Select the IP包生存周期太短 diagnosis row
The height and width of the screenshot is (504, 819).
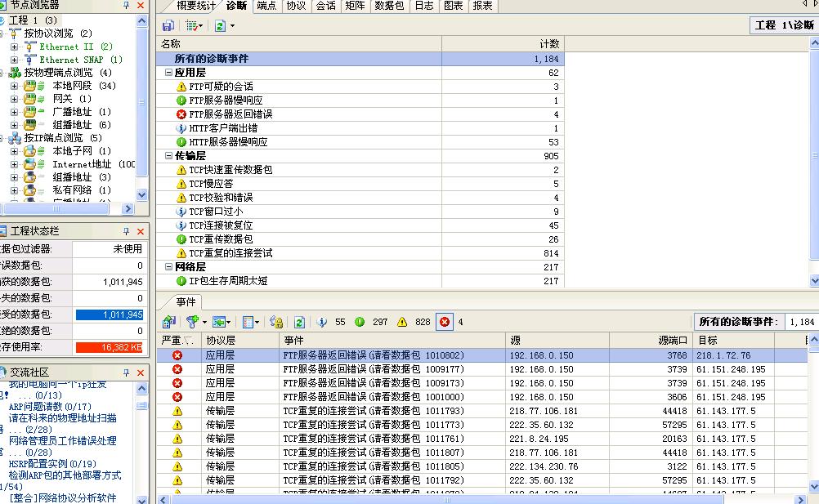tap(360, 281)
